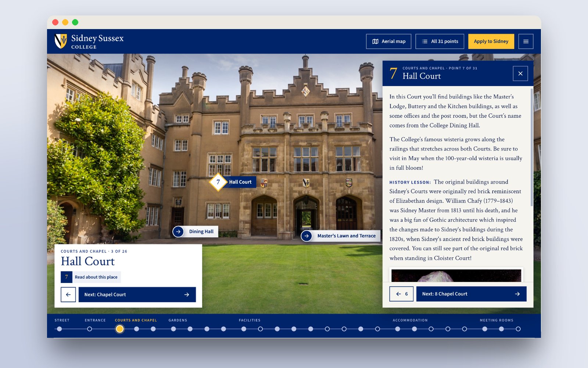588x368 pixels.
Task: Go back to point 6 in the info panel
Action: 401,294
